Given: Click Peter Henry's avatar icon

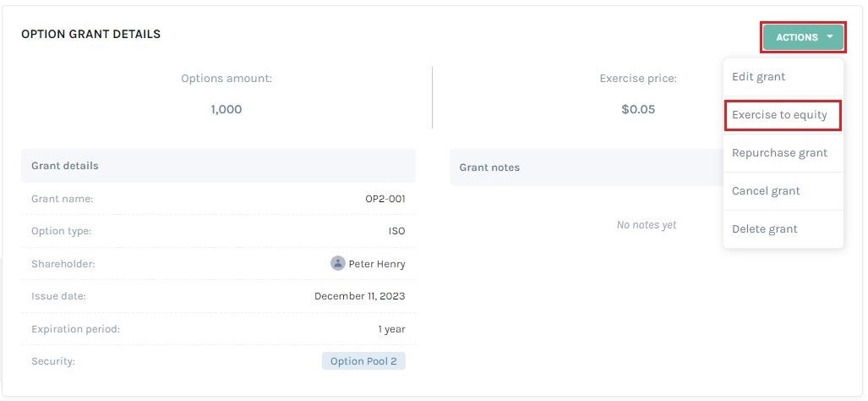Looking at the screenshot, I should 338,263.
